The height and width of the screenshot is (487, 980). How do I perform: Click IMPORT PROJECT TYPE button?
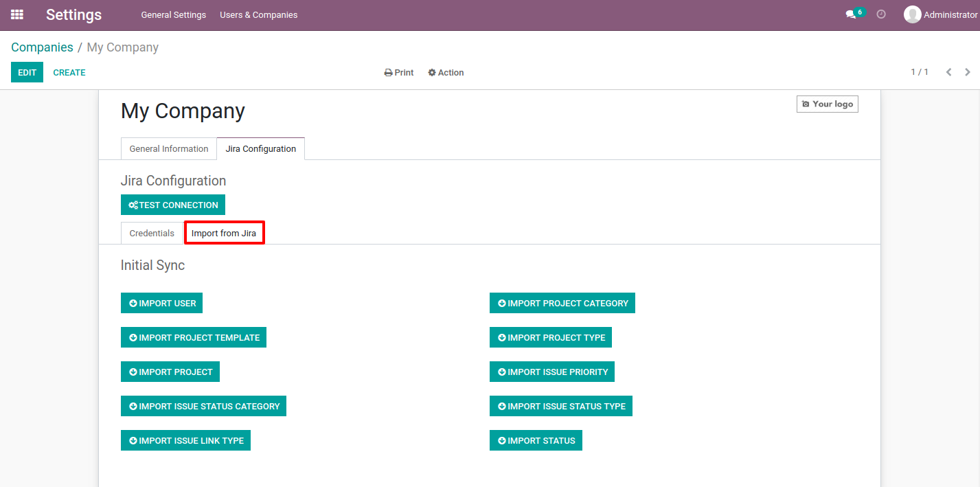click(x=551, y=337)
